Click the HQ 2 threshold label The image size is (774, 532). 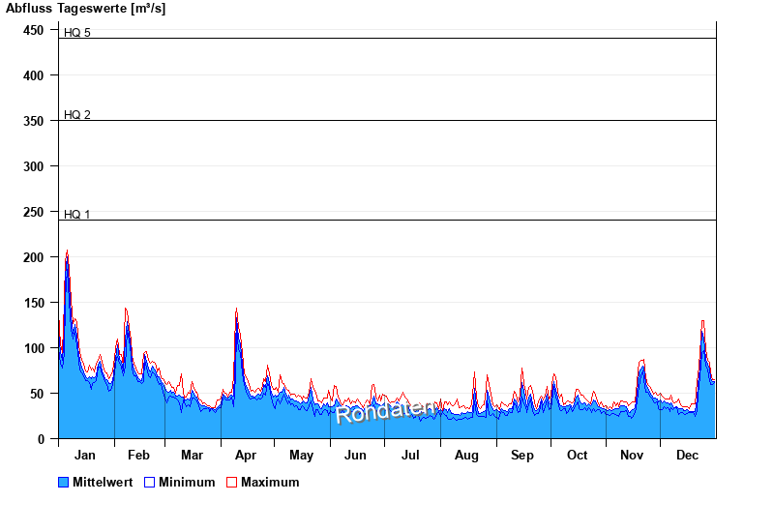click(x=77, y=115)
